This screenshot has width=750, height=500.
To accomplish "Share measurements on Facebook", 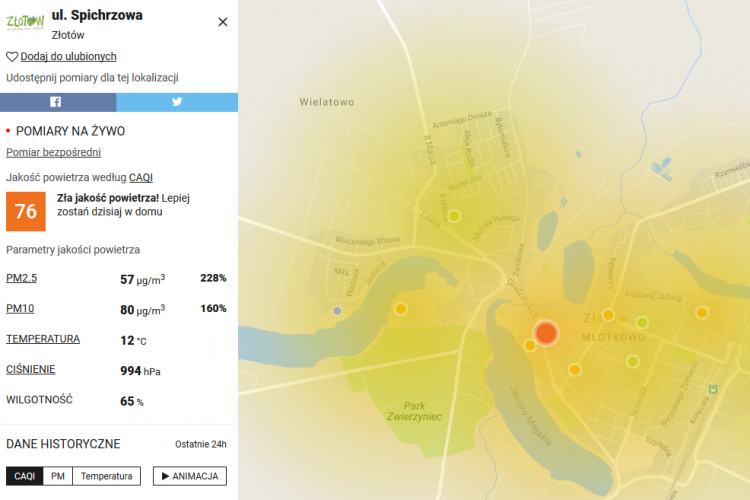I will click(x=58, y=102).
